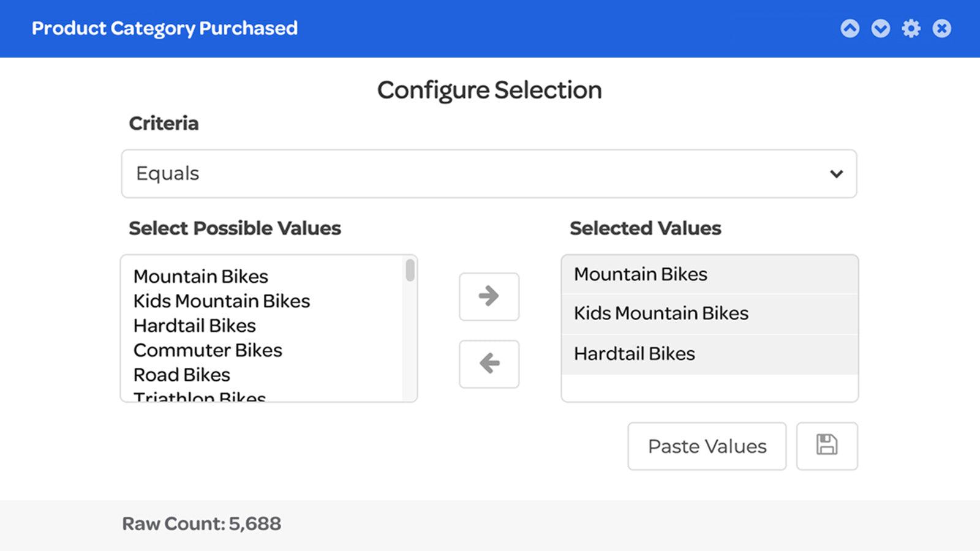The width and height of the screenshot is (980, 551).
Task: Click the right arrow to add value
Action: [489, 296]
